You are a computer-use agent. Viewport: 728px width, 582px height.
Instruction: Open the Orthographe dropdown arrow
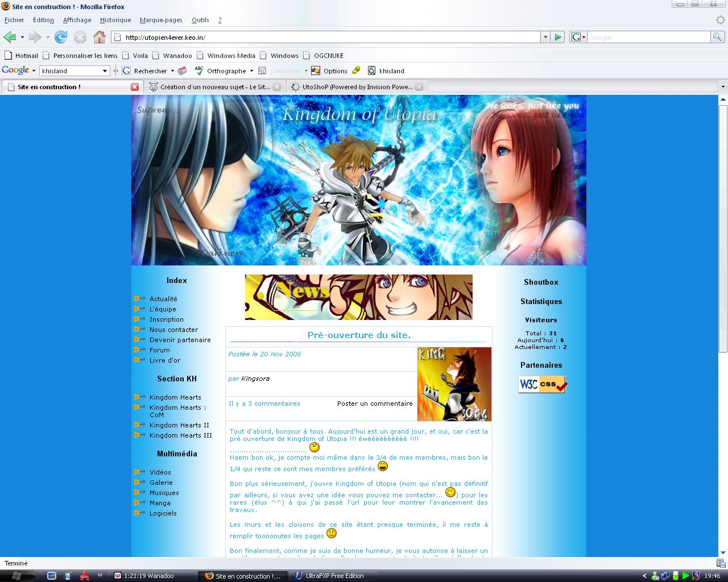[251, 71]
